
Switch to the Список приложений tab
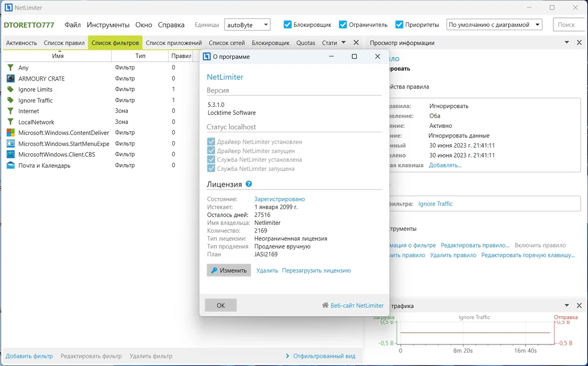coord(174,43)
